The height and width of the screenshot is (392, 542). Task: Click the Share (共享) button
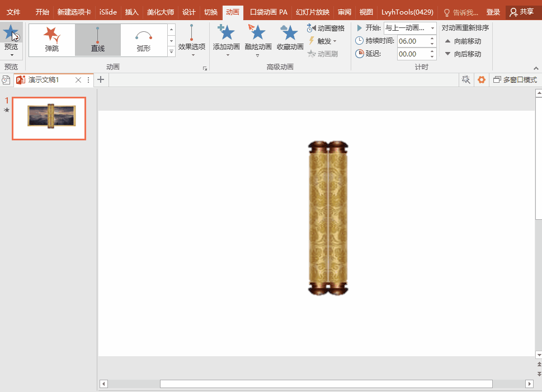click(521, 12)
